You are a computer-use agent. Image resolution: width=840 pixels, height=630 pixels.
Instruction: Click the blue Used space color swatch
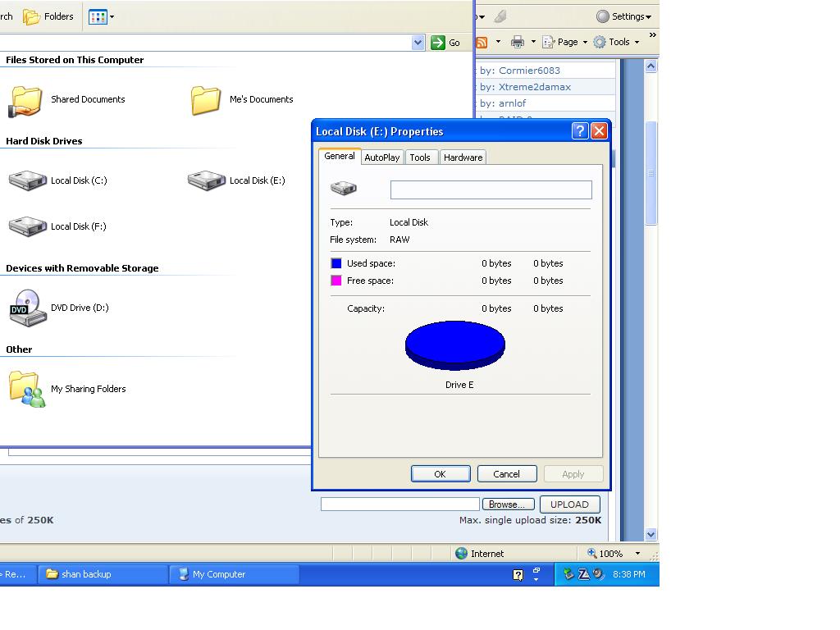338,262
